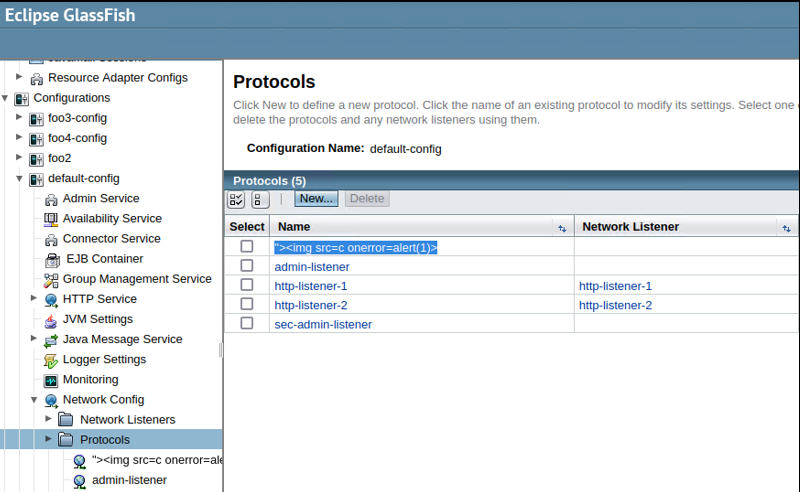
Task: Click the Network Listeners folder icon
Action: point(65,420)
